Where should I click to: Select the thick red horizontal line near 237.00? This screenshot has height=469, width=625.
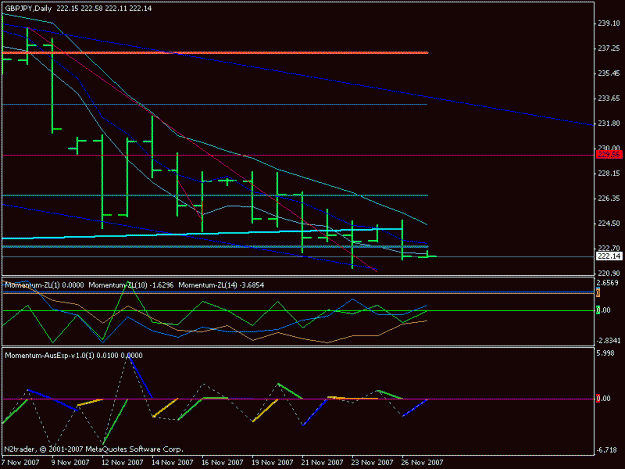(215, 53)
